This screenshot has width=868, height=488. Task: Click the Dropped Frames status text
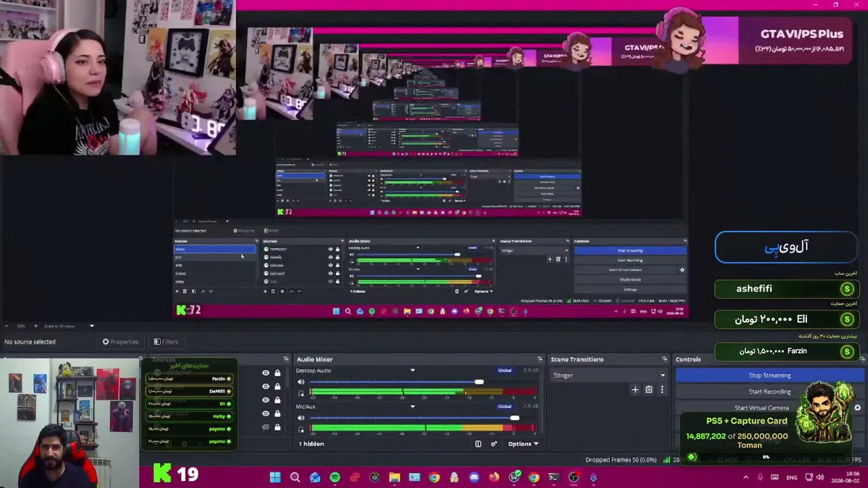621,460
